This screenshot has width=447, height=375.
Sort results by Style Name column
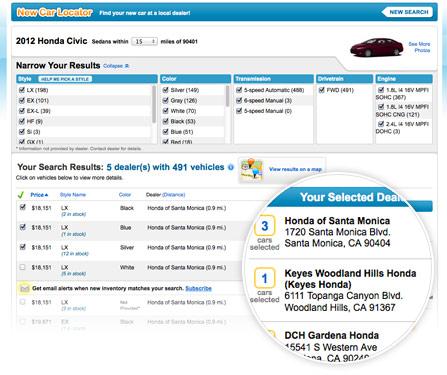point(73,195)
